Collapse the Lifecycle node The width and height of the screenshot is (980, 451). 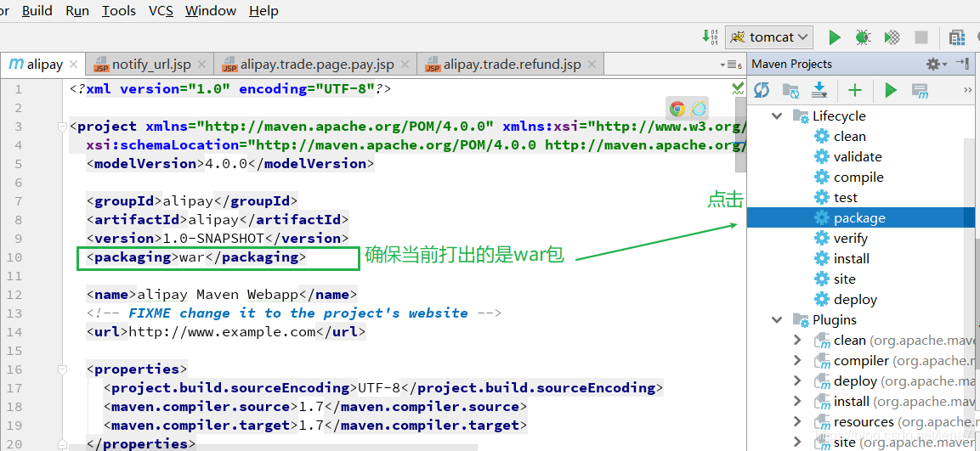click(777, 116)
